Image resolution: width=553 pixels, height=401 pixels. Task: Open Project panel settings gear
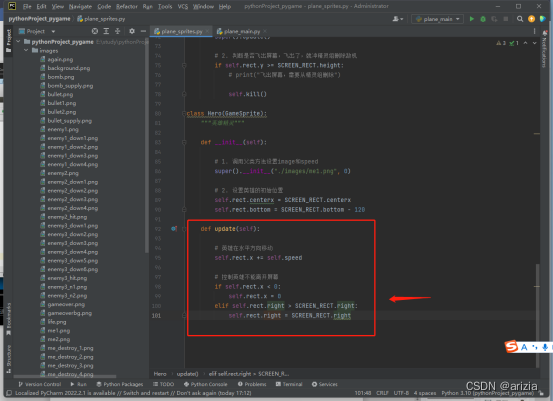coord(132,31)
